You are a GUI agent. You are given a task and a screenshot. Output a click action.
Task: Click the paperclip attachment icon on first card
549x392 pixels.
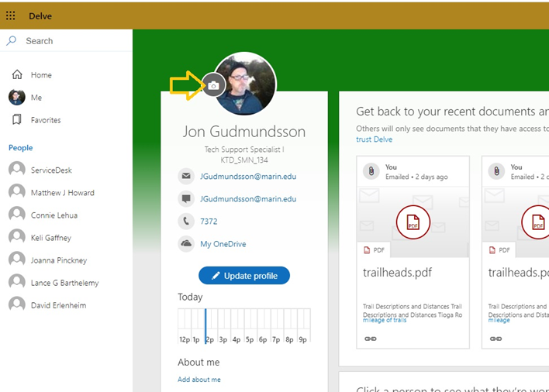coord(371,171)
